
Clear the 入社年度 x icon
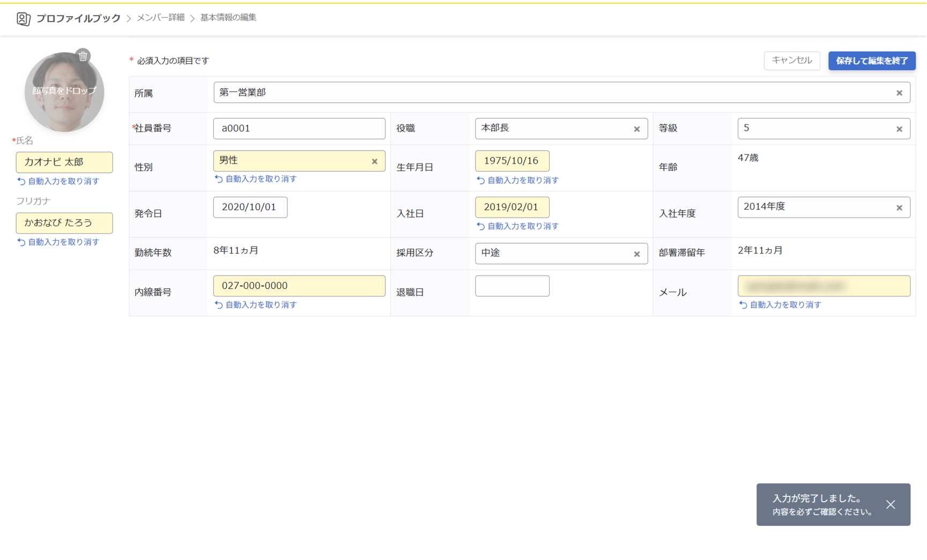point(899,208)
